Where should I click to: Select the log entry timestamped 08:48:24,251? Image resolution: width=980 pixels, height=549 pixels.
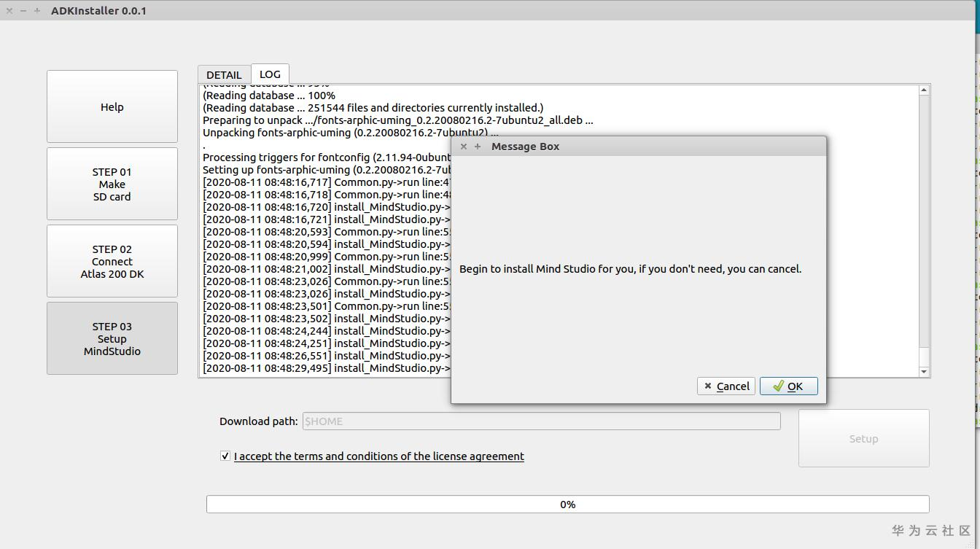[x=327, y=343]
